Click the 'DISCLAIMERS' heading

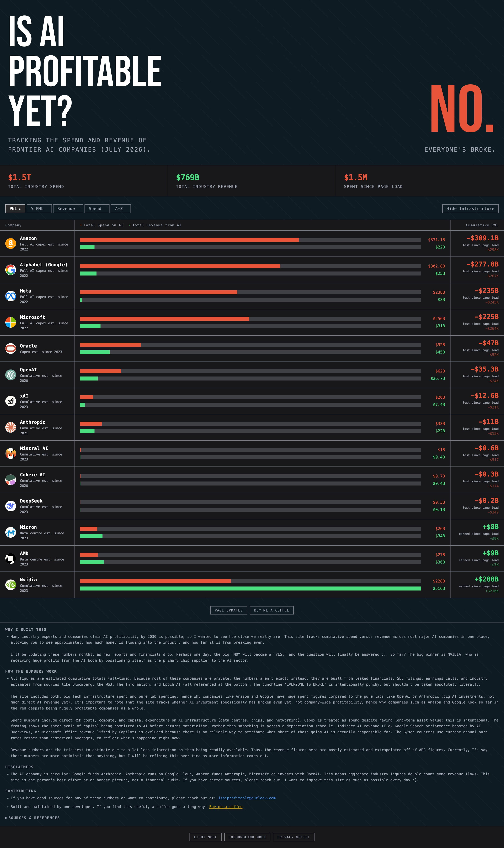(19, 767)
